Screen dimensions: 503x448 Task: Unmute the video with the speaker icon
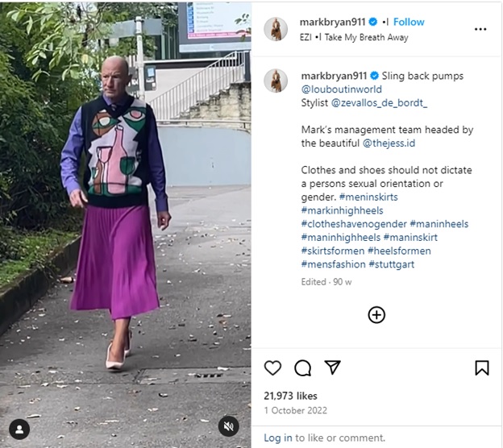point(228,426)
